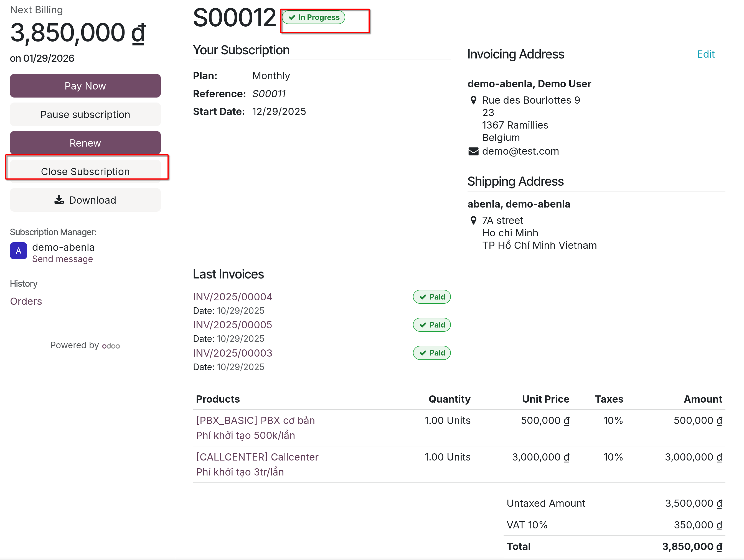The height and width of the screenshot is (560, 744).
Task: Click next billing amount 3,850,000 ₫
Action: pyautogui.click(x=78, y=33)
